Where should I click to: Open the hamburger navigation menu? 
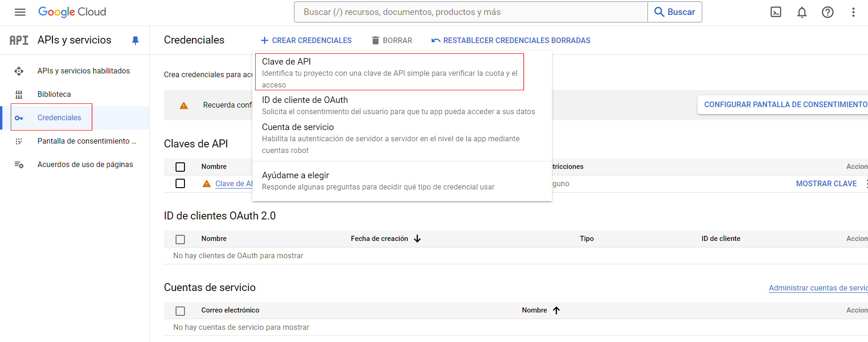[x=20, y=12]
